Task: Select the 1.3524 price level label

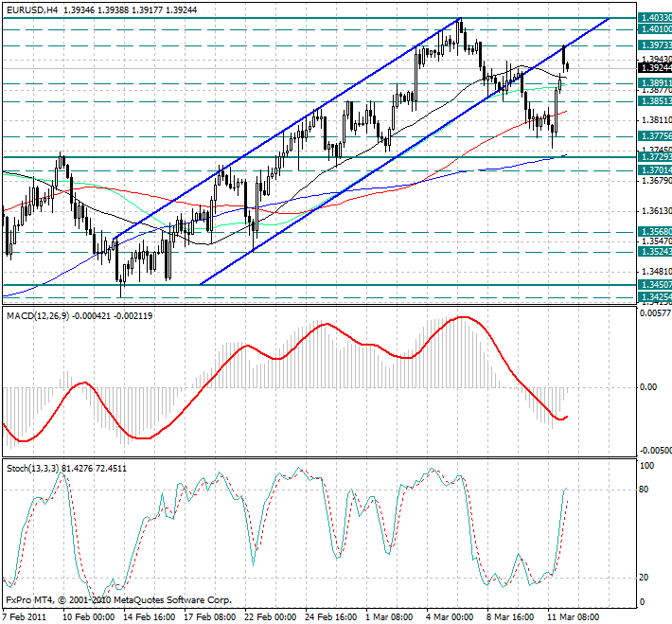Action: (655, 252)
